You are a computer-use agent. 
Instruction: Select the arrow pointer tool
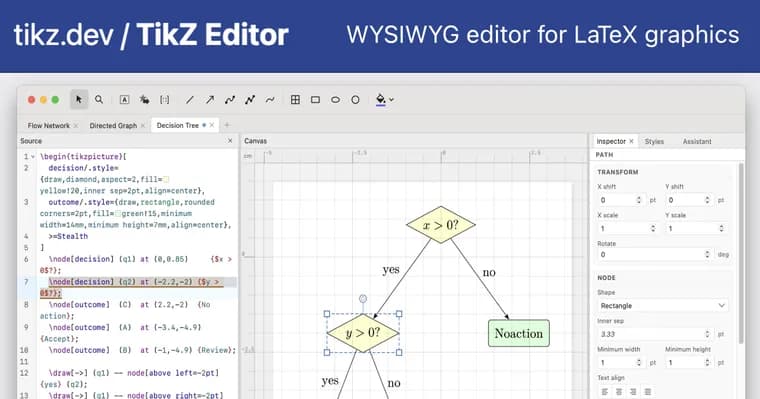79,99
